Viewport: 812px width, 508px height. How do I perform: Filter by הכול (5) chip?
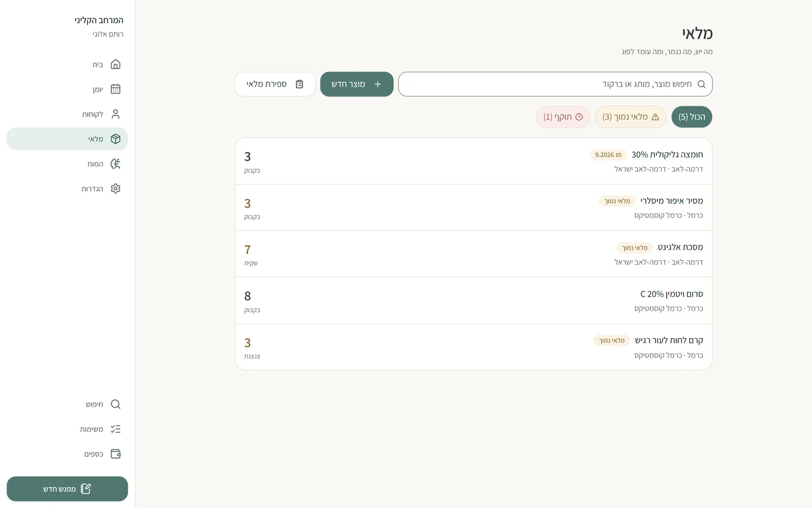click(692, 117)
